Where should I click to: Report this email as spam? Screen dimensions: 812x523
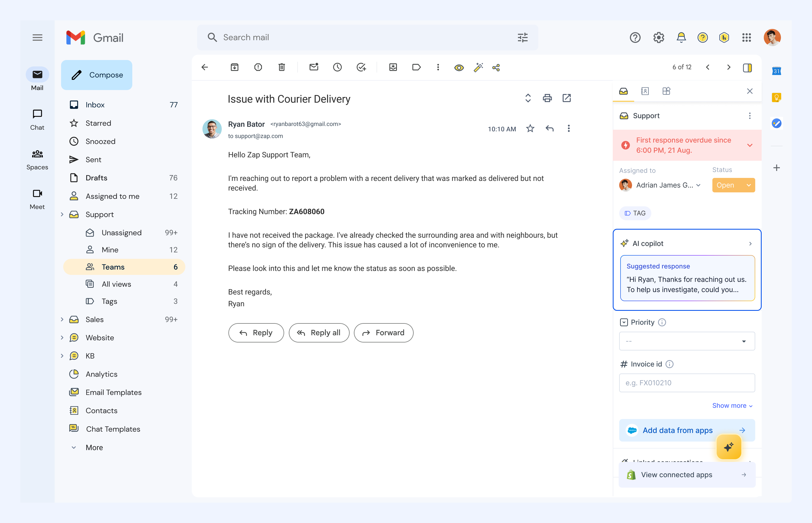coord(258,67)
